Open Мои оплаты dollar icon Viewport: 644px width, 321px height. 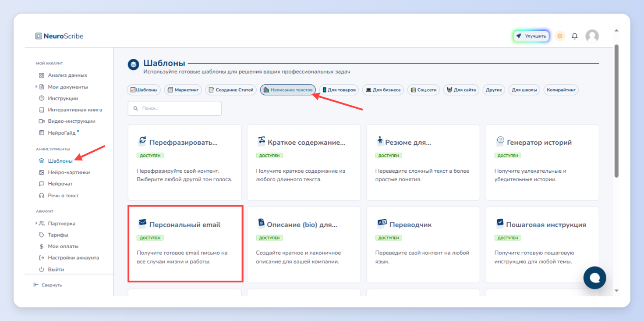(42, 246)
